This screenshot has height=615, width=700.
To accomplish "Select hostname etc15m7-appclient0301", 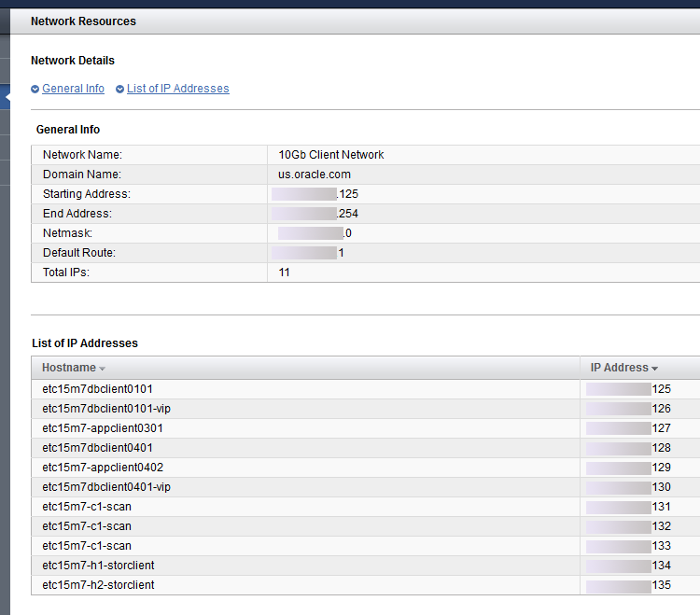I will (103, 428).
